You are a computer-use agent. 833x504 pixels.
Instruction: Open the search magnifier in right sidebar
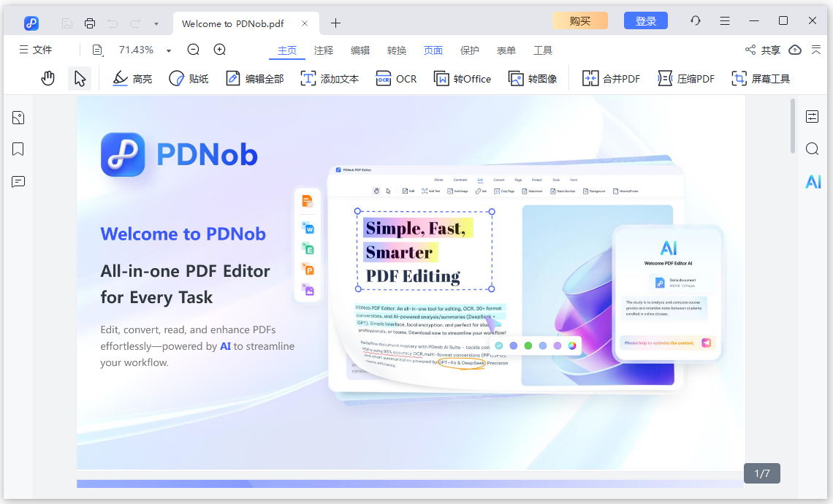point(813,149)
